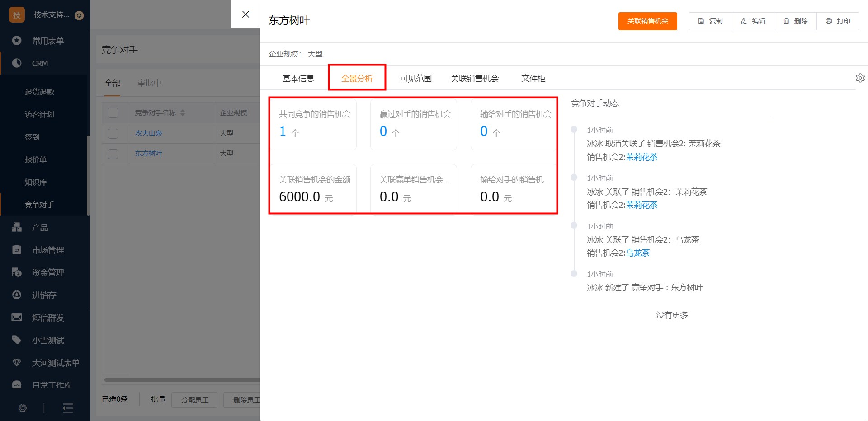Click 退货退款 in sidebar
The height and width of the screenshot is (421, 868).
point(39,92)
